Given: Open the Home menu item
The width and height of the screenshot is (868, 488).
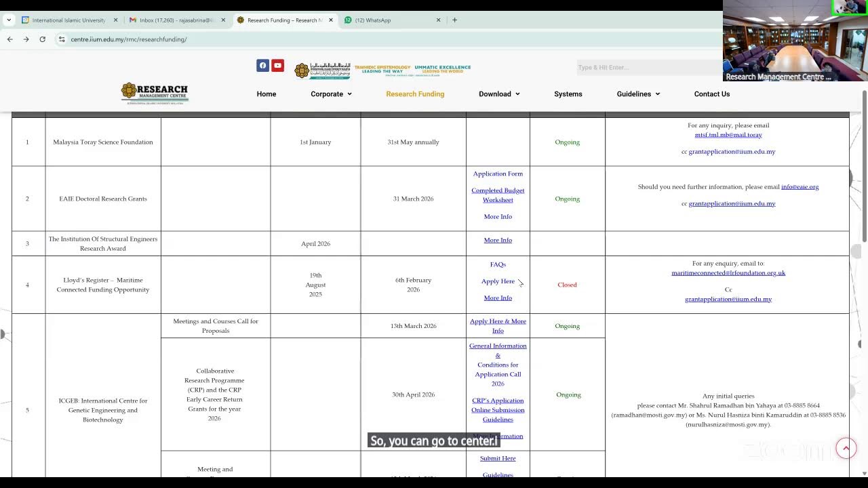Looking at the screenshot, I should [267, 94].
